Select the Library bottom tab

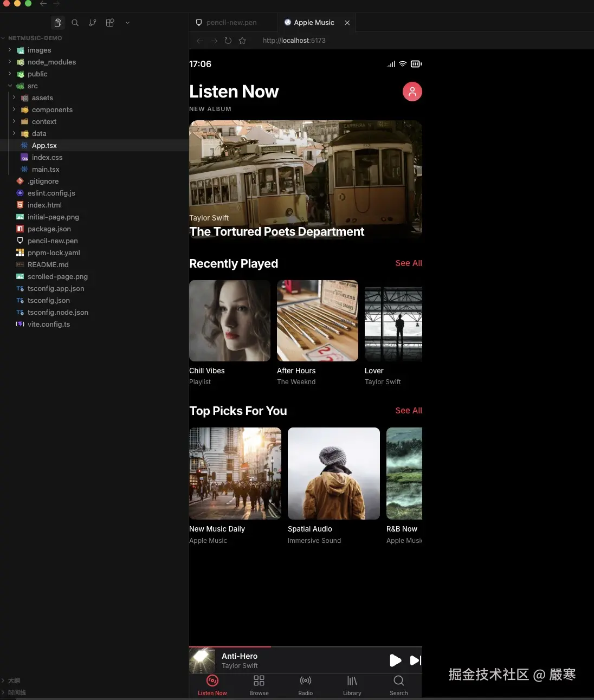click(352, 686)
